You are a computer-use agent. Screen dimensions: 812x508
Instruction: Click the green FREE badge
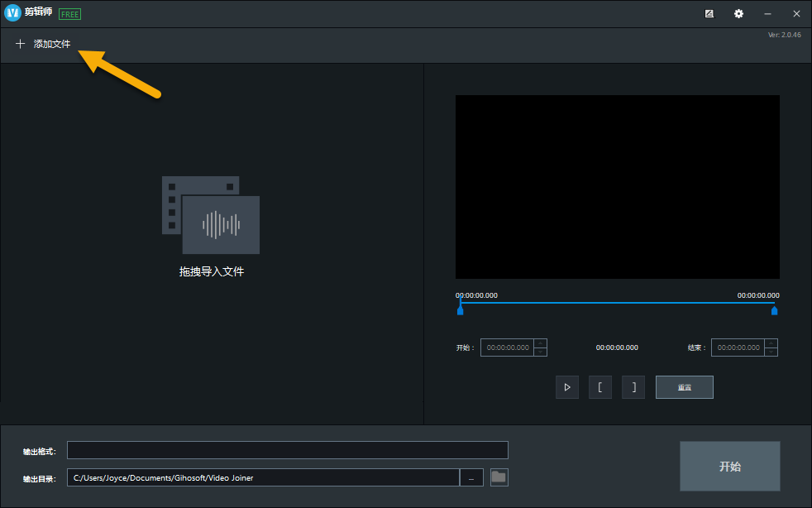pyautogui.click(x=70, y=15)
